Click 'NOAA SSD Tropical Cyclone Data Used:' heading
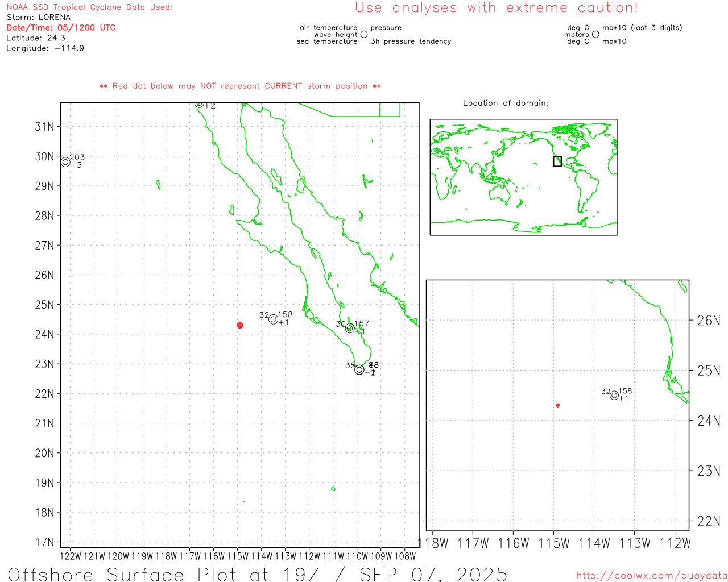 (89, 7)
